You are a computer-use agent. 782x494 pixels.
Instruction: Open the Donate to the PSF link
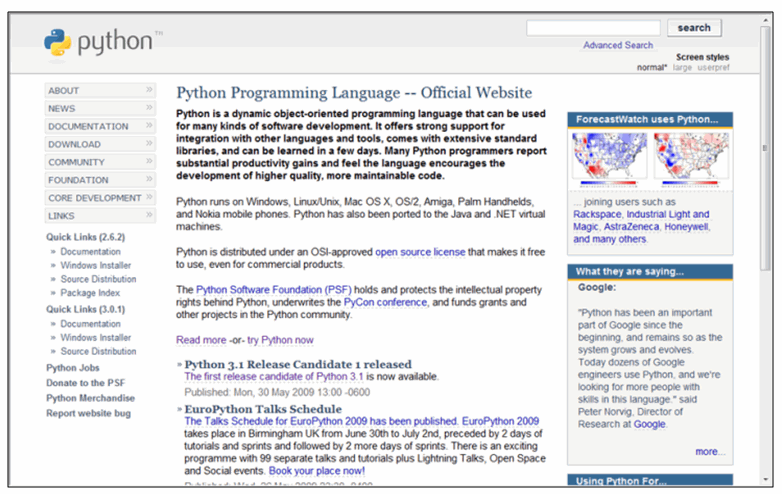click(85, 383)
